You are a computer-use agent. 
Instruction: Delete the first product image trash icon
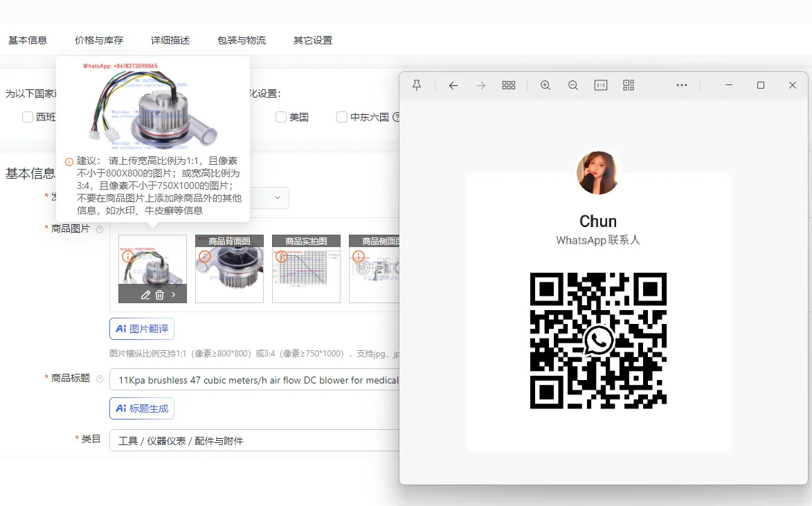point(159,295)
